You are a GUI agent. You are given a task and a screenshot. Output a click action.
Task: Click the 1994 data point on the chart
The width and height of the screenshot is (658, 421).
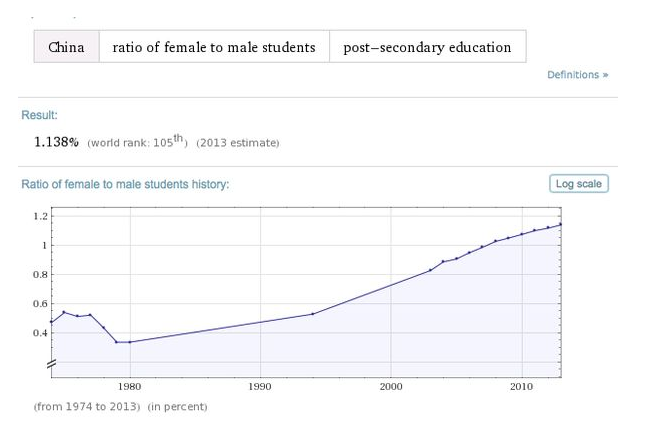tap(313, 314)
